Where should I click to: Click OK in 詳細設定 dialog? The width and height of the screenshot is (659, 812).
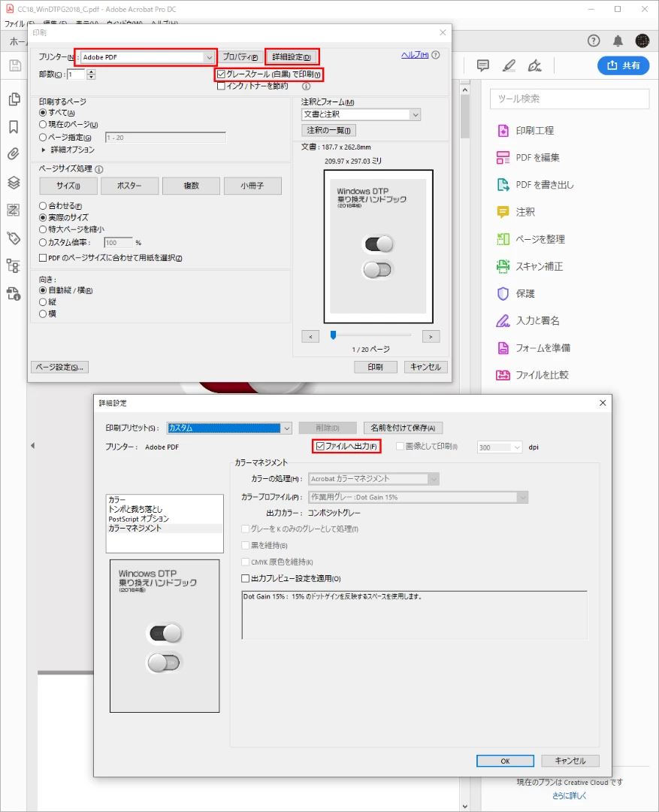[x=505, y=761]
